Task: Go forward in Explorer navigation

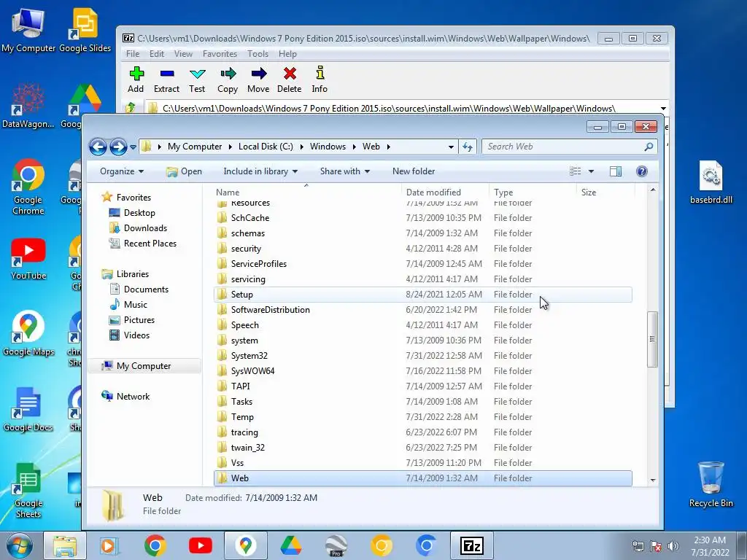Action: tap(118, 147)
